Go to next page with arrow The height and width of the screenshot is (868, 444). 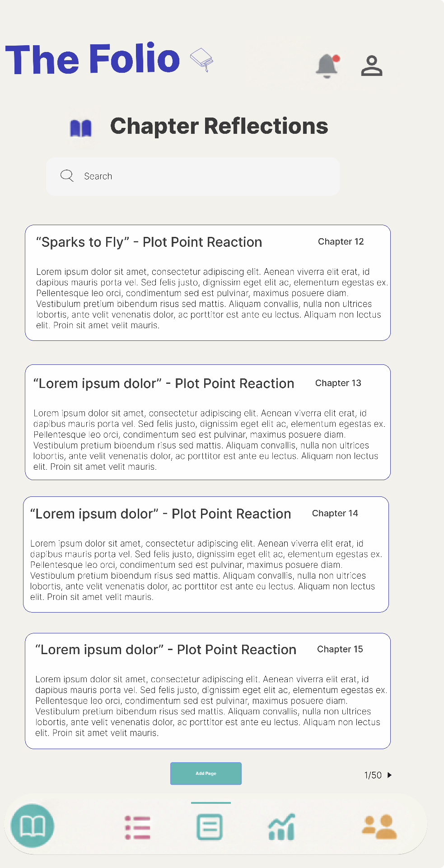point(389,775)
